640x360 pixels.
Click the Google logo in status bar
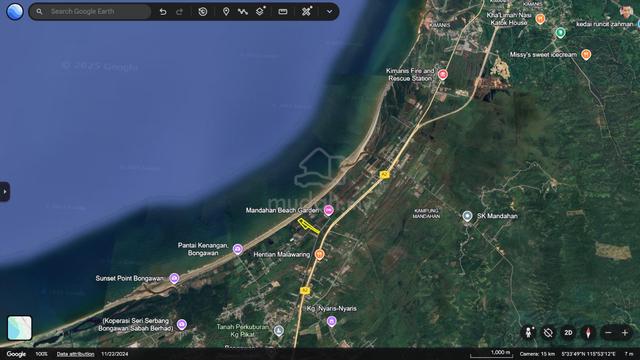pos(16,354)
